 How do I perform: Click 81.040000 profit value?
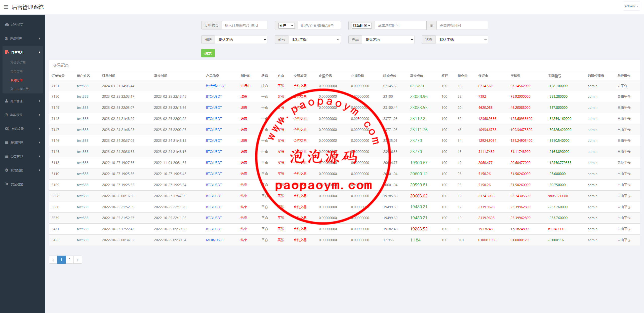[556, 229]
